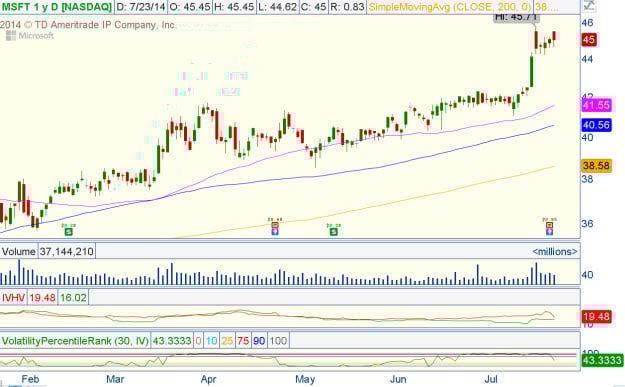625x387 pixels.
Task: Click the late-April blue earnings marker icon
Action: (275, 232)
